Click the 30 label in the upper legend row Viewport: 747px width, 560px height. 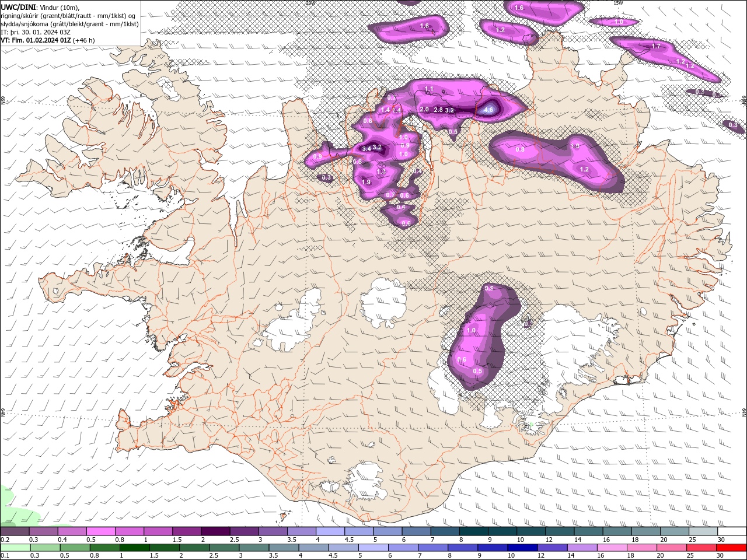point(721,540)
